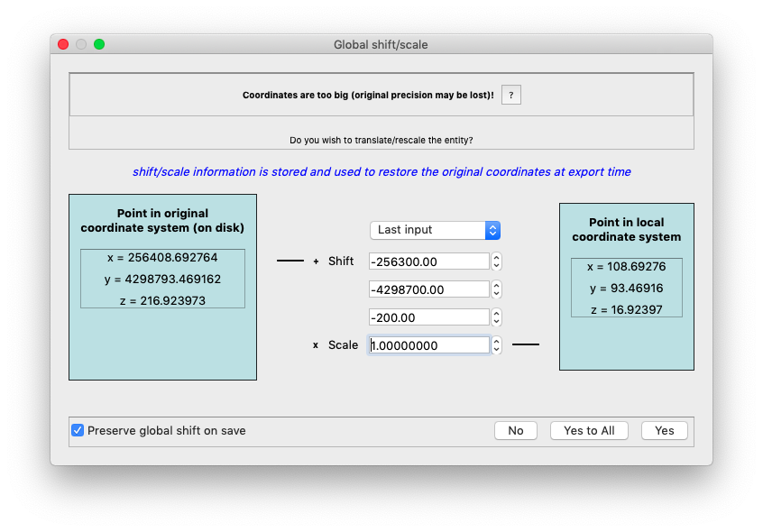Click the Global shift/scale title bar

click(x=381, y=44)
